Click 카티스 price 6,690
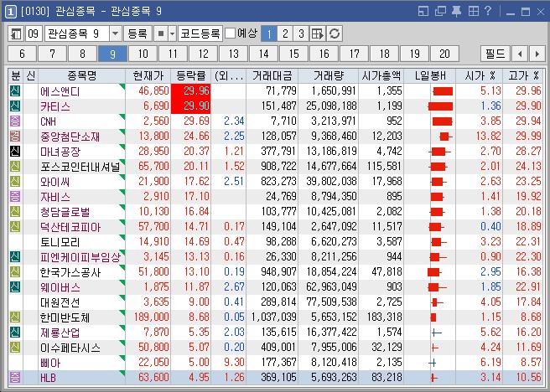550x392 pixels. click(157, 106)
